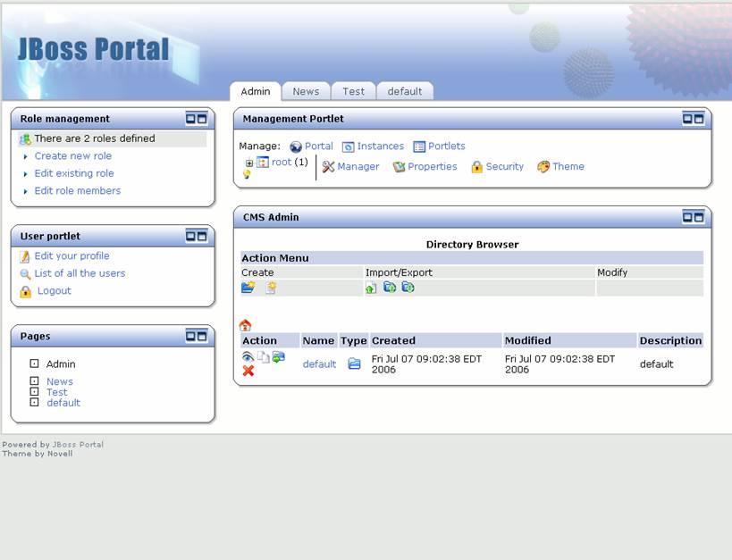Minimize the Role management portlet
The image size is (732, 560).
(x=190, y=119)
